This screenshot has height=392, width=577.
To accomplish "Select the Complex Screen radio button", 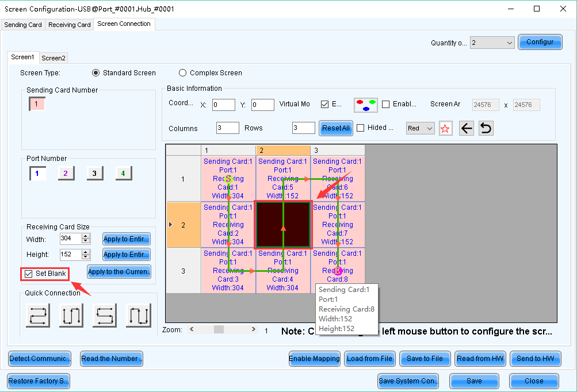I will pos(183,73).
